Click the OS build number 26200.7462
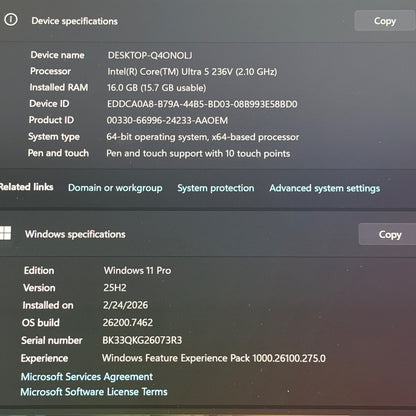This screenshot has width=416, height=416. 128,323
